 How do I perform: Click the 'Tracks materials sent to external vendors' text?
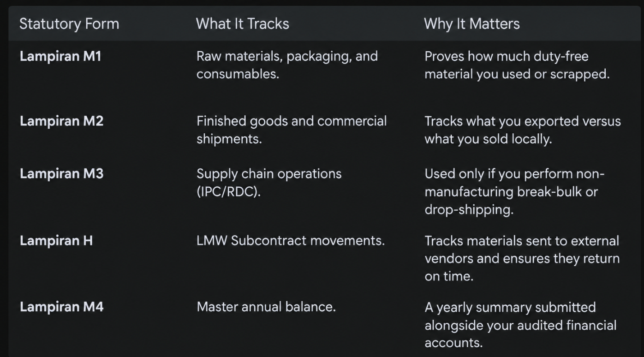[522, 250]
